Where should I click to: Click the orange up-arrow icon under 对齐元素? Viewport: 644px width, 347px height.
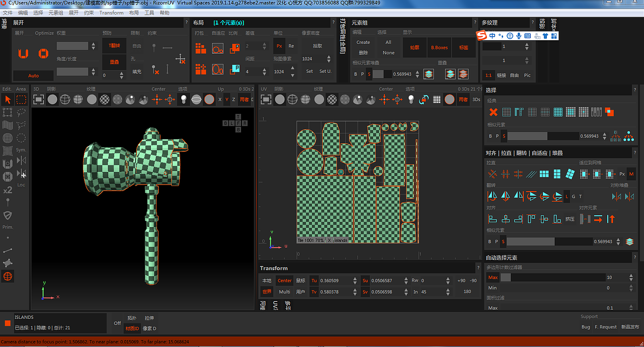(611, 219)
